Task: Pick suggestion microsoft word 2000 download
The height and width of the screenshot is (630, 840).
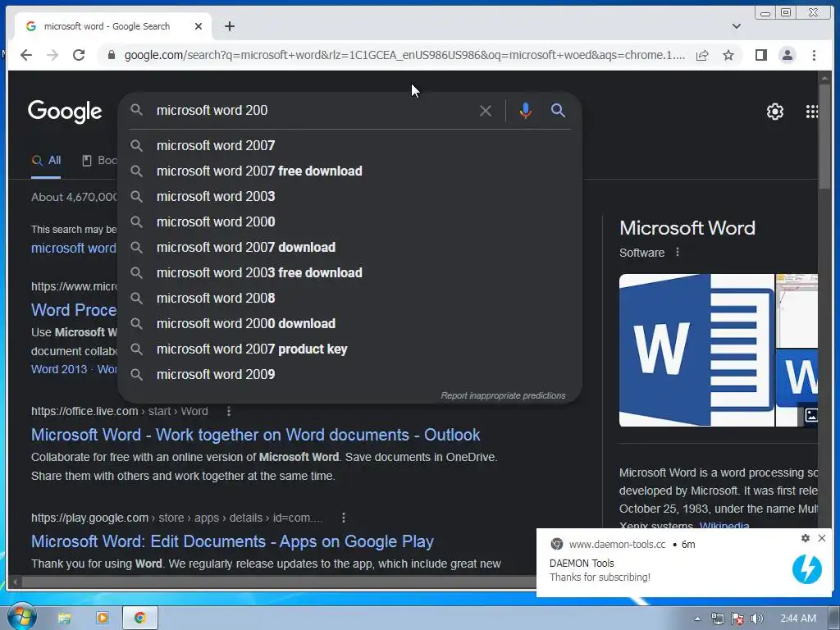Action: 349,323
